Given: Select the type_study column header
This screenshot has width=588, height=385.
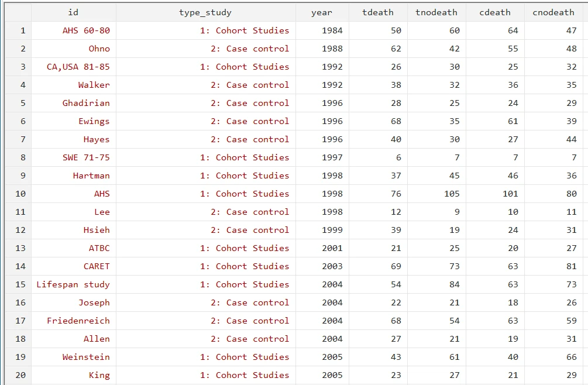Looking at the screenshot, I should pyautogui.click(x=205, y=12).
